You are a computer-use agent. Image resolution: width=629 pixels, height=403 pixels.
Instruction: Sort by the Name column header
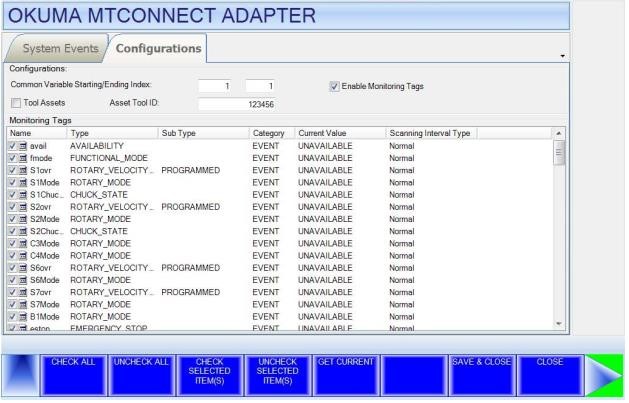[x=37, y=134]
